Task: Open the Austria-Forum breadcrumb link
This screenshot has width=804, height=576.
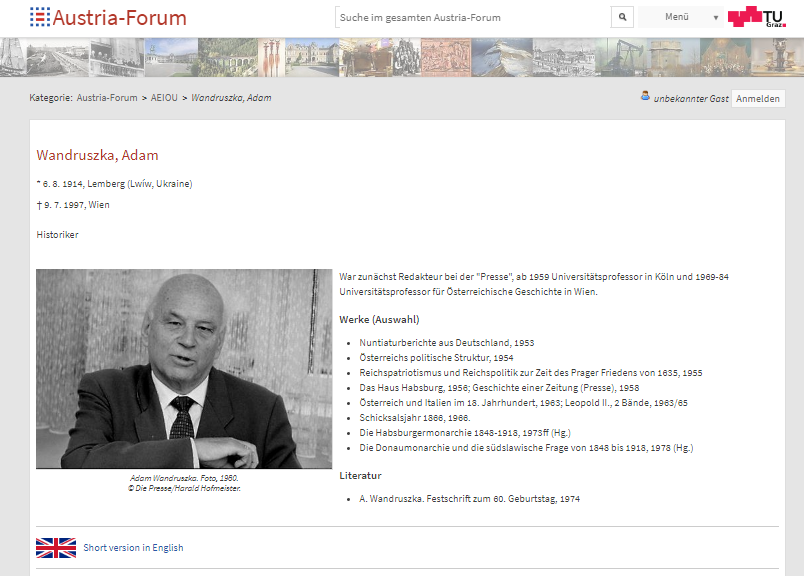Action: tap(107, 98)
